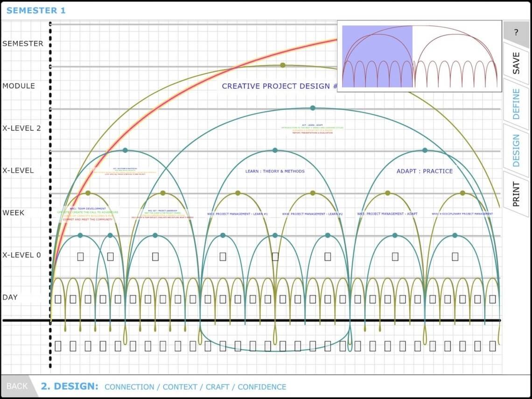Click the WK3: PROJECT MANAGEMENT - LEARN #1 label

[238, 214]
